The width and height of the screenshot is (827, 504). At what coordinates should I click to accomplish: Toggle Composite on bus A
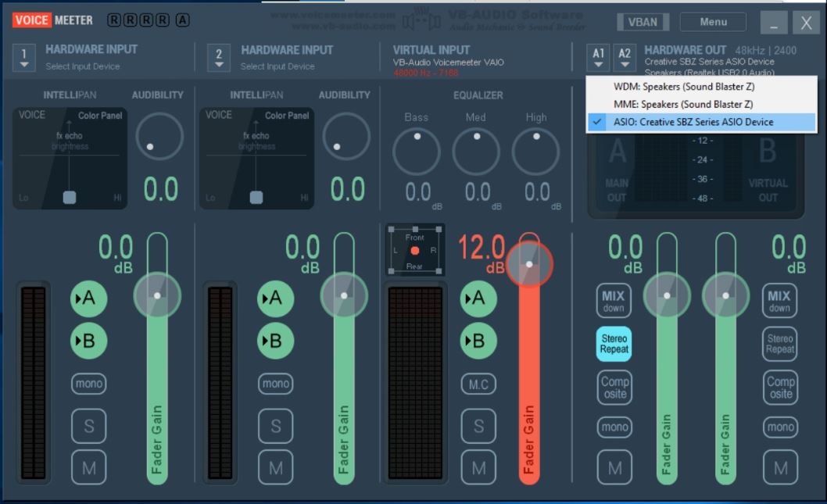point(614,388)
